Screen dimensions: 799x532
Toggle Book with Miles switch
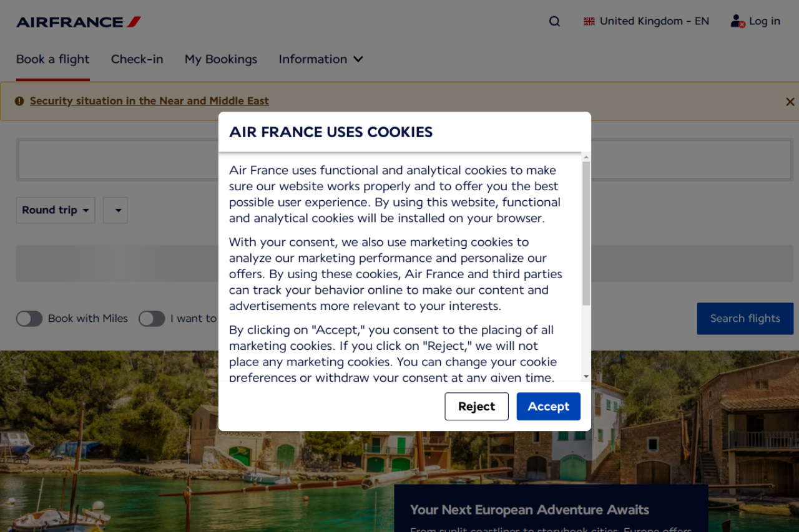pos(29,319)
